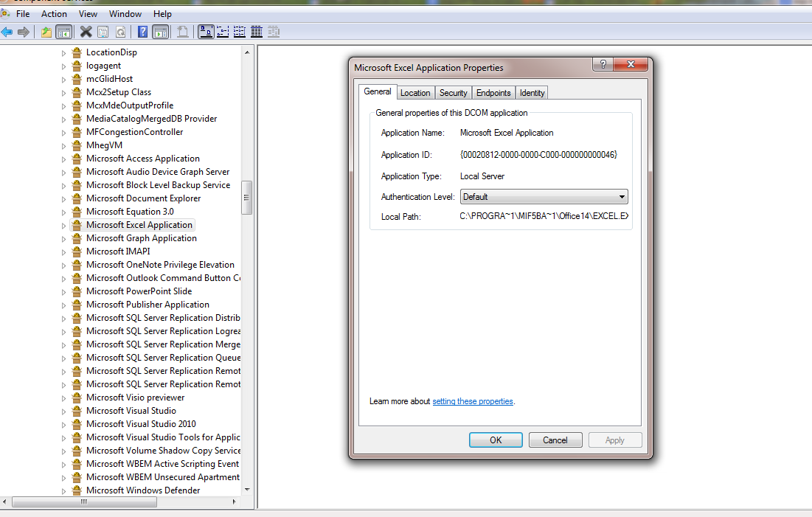Click the icon beside Microsoft PowerPoint Slide
This screenshot has height=517, width=812.
pos(77,291)
